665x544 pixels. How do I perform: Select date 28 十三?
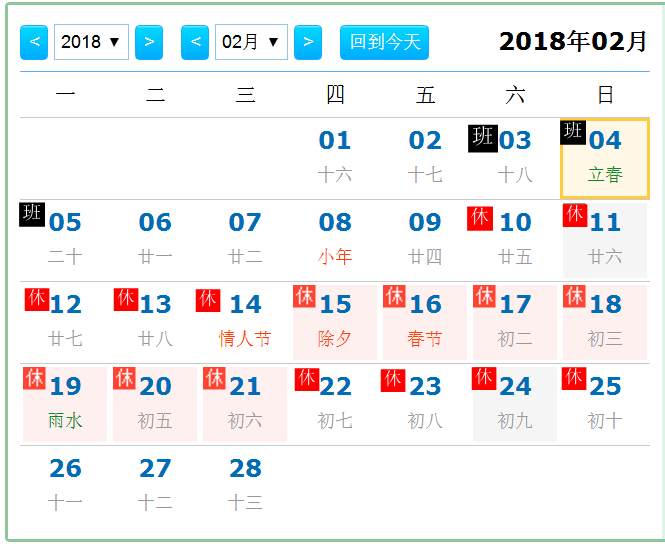point(245,486)
